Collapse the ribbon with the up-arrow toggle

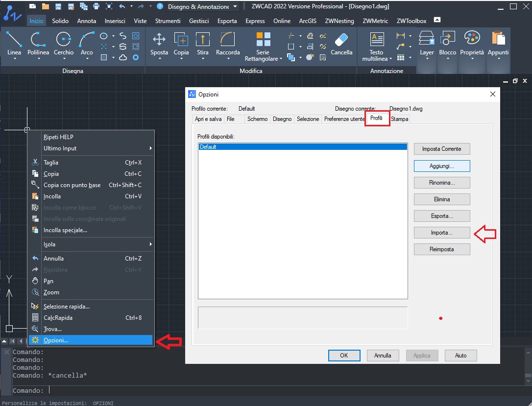click(437, 20)
